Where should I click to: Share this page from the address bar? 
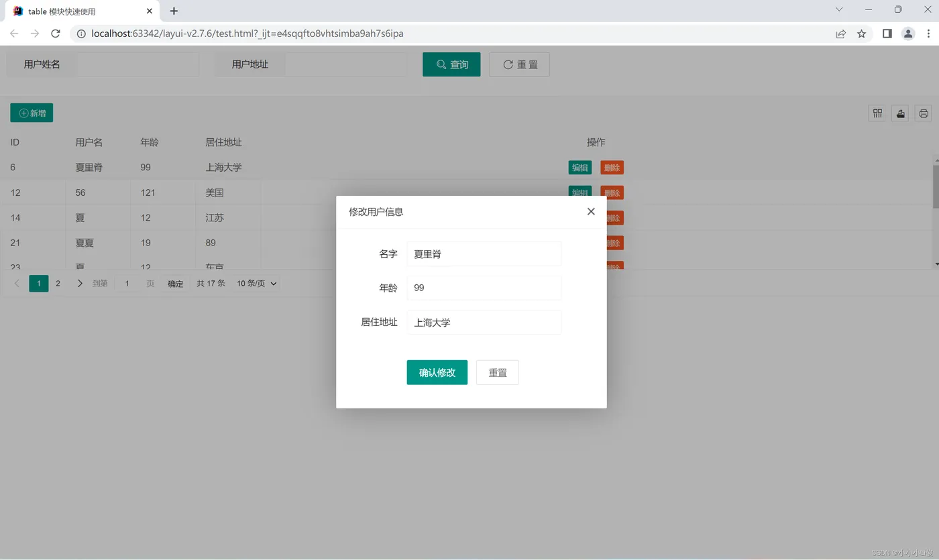tap(840, 34)
